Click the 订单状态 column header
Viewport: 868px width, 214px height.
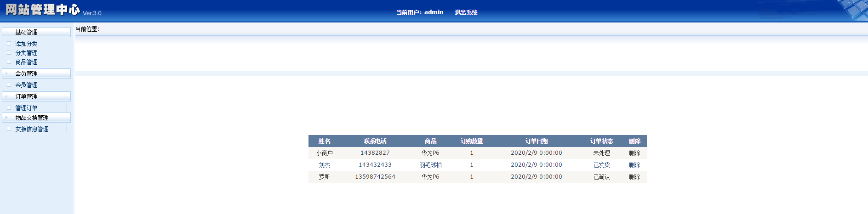pyautogui.click(x=601, y=141)
